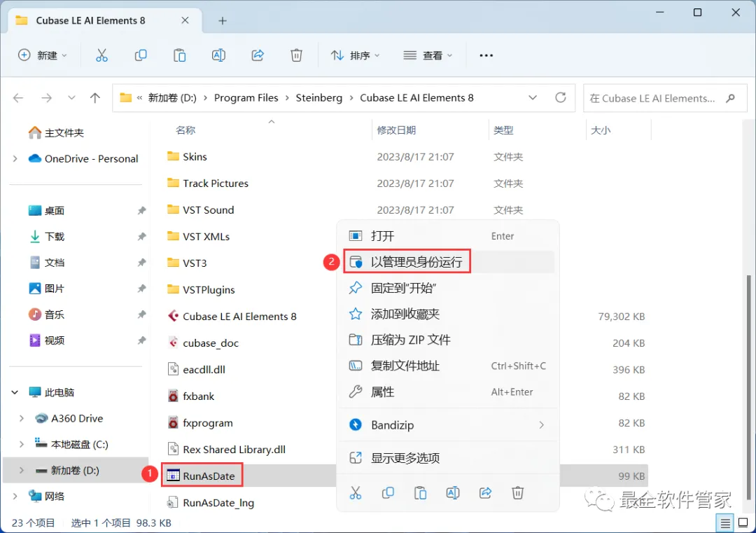The height and width of the screenshot is (533, 756).
Task: Collapse the 此电脑 tree node
Action: click(x=15, y=393)
